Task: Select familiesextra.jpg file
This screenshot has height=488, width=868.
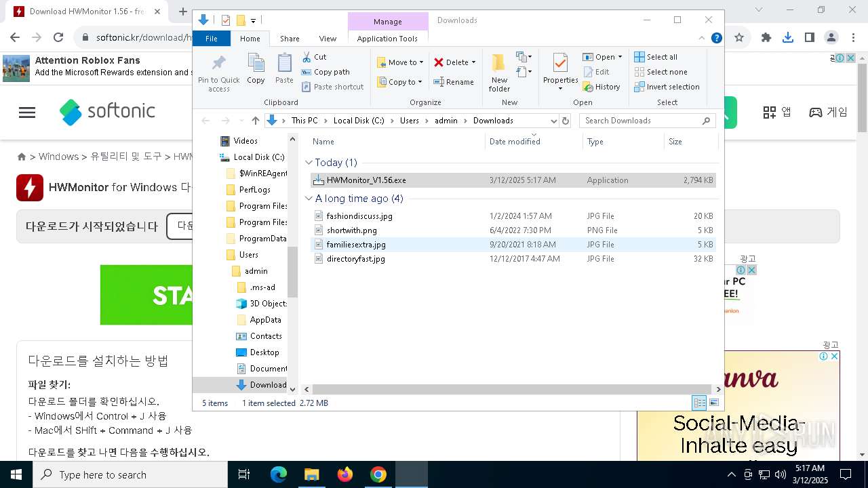Action: point(513,245)
